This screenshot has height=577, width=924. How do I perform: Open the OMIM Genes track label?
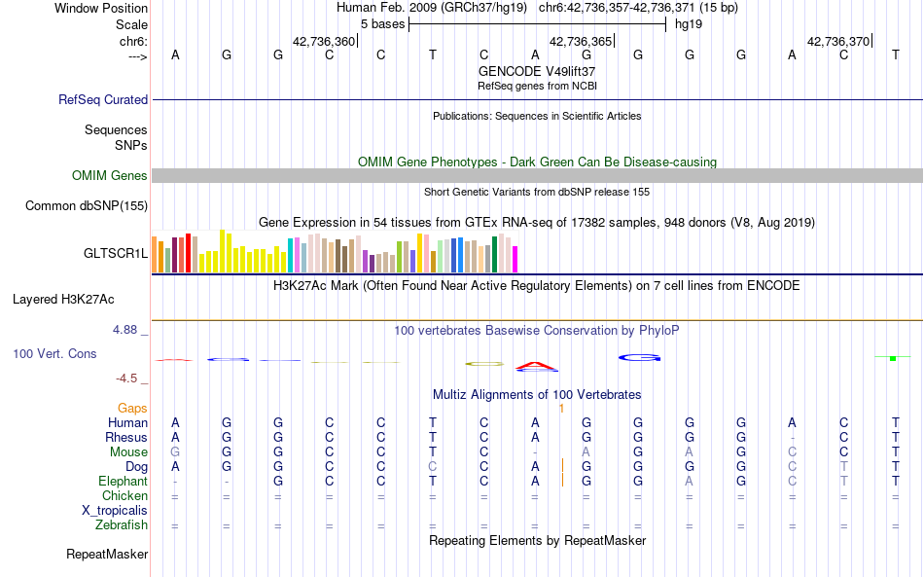[x=109, y=176]
